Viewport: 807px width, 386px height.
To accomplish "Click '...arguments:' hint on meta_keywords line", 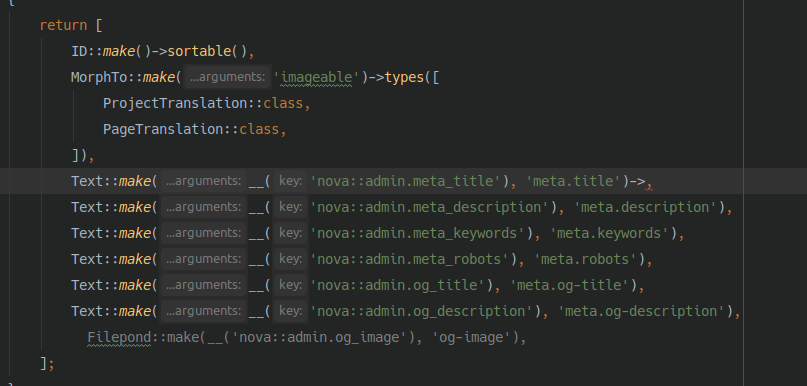I will (204, 233).
